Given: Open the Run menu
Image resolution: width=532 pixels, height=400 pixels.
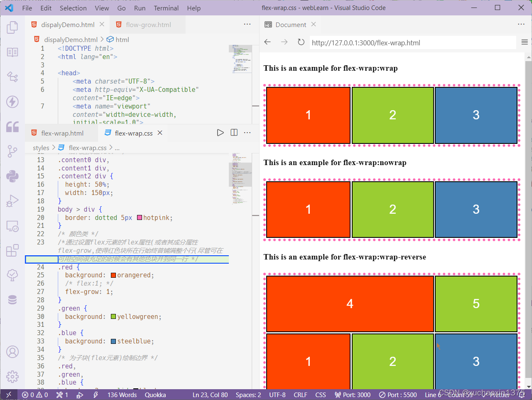Looking at the screenshot, I should click(140, 8).
